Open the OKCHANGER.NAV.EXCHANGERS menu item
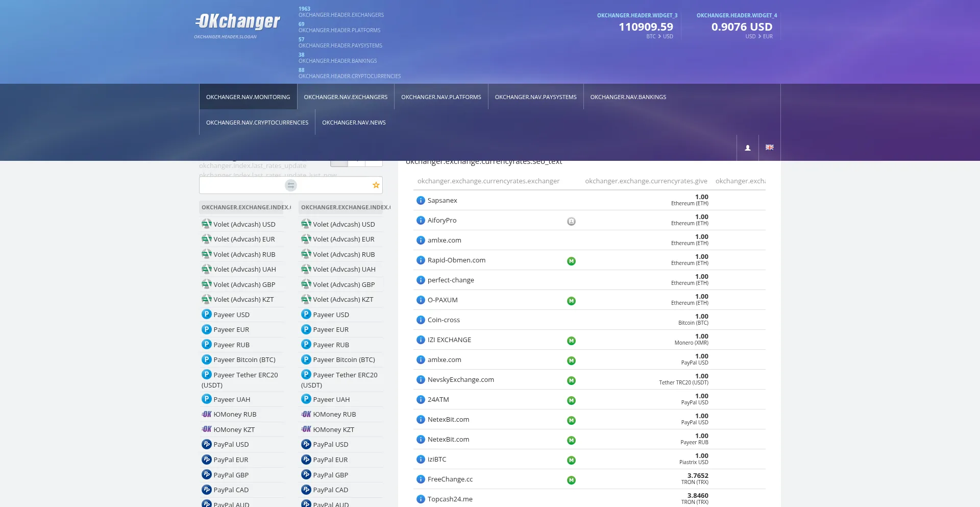The image size is (980, 507). coord(346,97)
